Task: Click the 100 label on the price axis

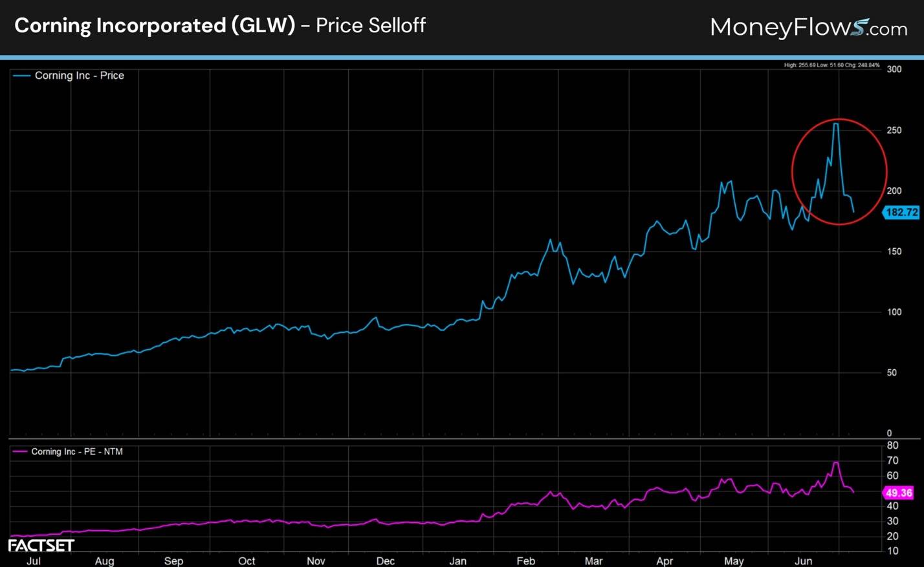Action: [x=894, y=312]
